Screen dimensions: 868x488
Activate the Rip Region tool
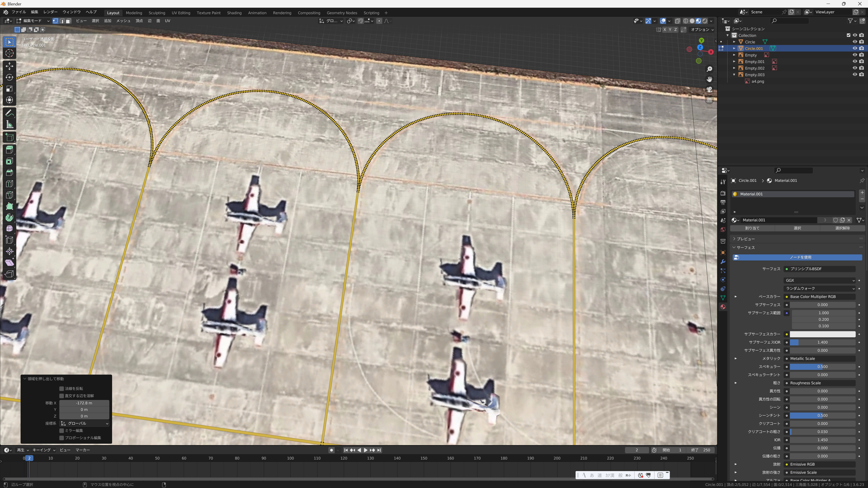(x=9, y=274)
